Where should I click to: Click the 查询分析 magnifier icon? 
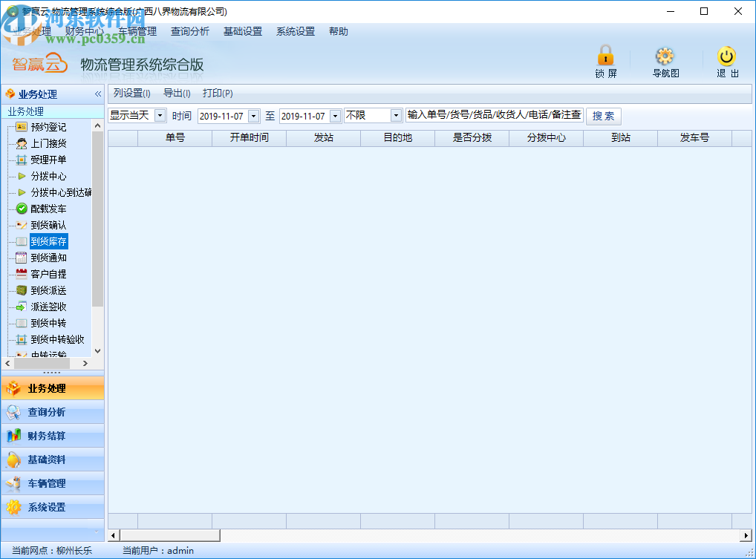point(13,412)
